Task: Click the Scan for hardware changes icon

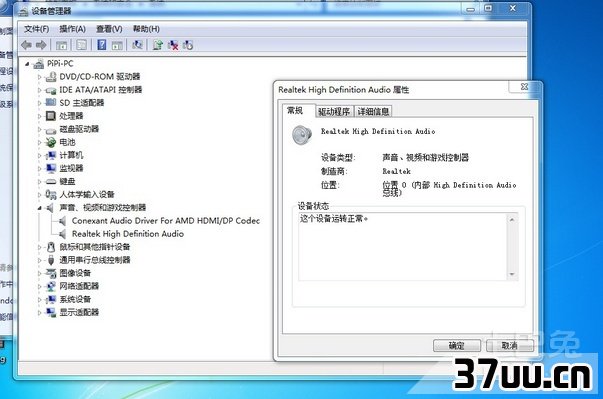Action: point(137,45)
